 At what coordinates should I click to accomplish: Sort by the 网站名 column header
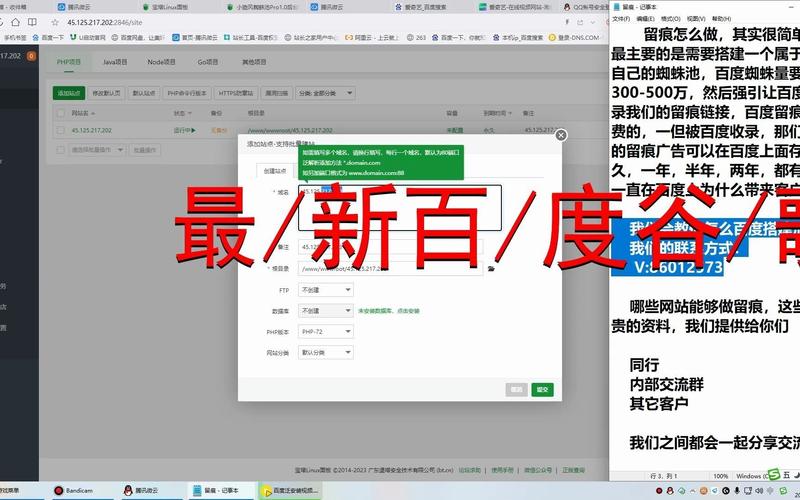(83, 113)
